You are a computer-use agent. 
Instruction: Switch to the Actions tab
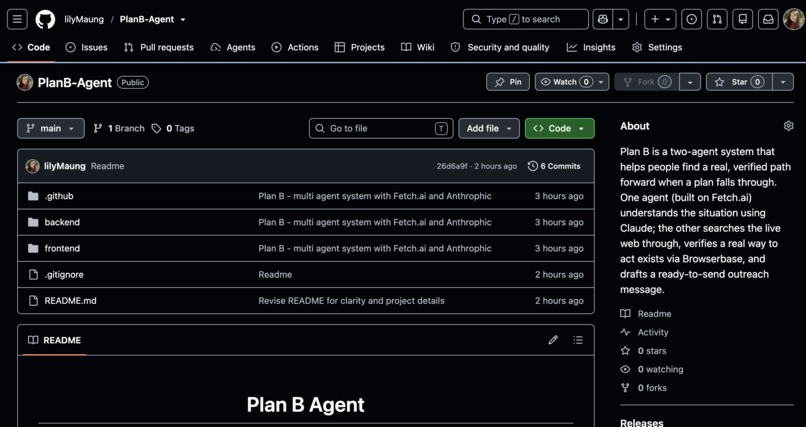coord(295,47)
